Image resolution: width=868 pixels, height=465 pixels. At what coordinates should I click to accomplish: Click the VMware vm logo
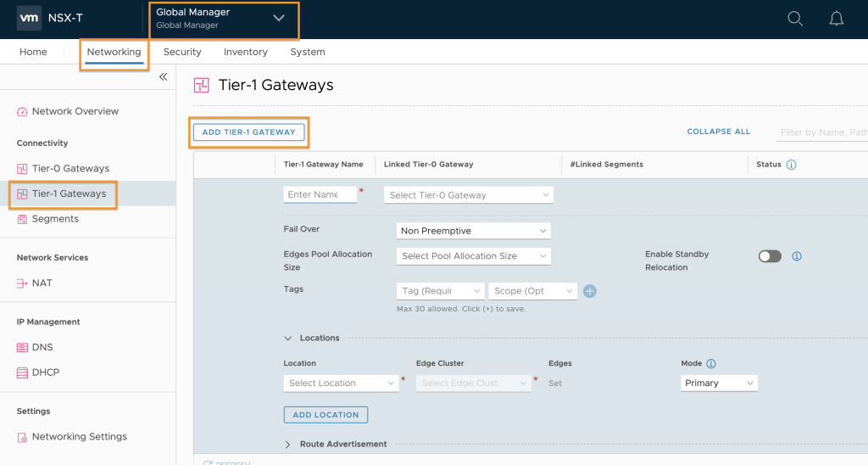(29, 18)
